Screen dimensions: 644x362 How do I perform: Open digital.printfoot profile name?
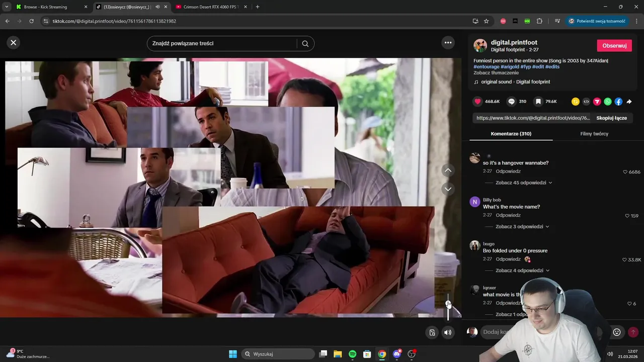point(514,43)
